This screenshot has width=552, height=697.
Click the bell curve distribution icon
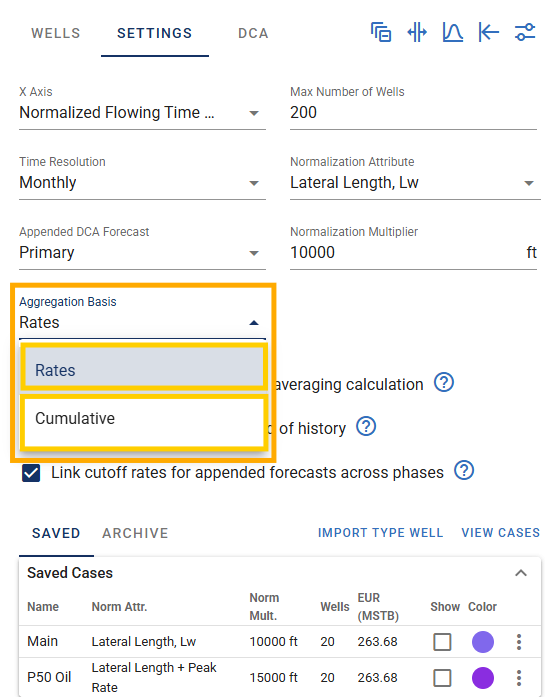click(453, 32)
